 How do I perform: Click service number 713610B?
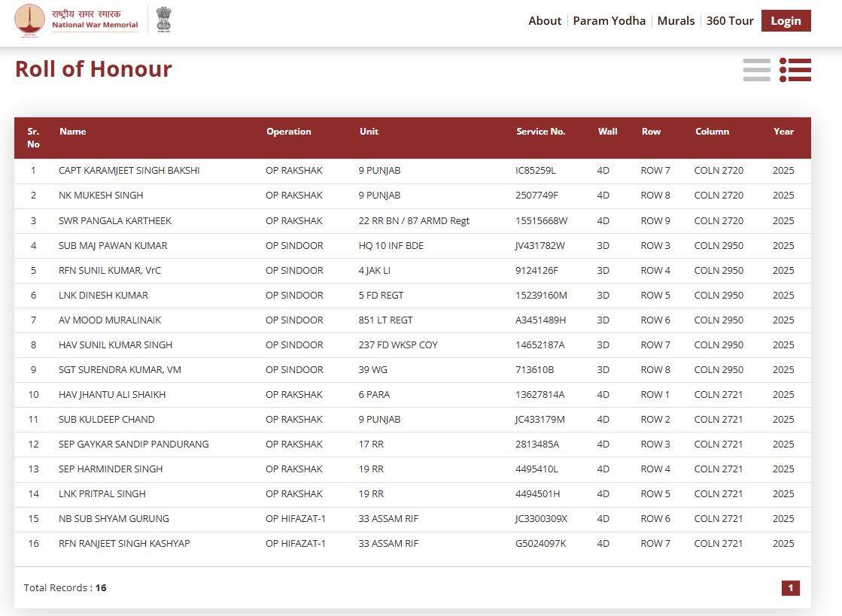tap(534, 370)
